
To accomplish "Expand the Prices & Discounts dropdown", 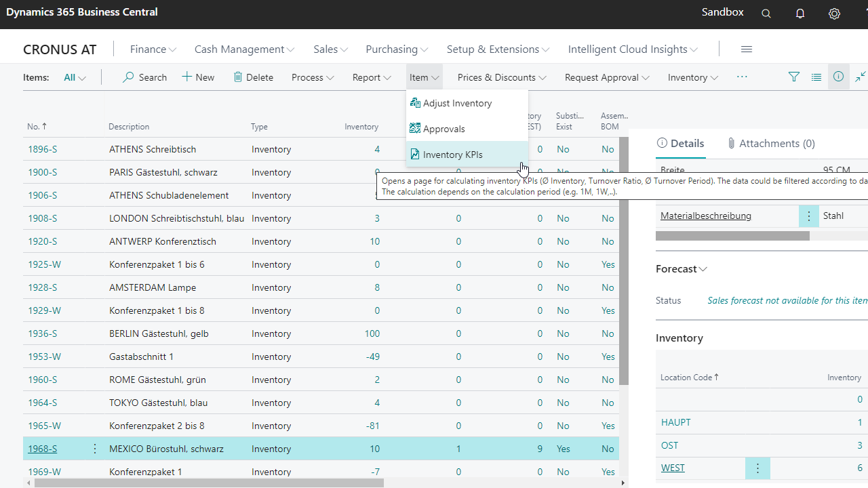I will (502, 77).
